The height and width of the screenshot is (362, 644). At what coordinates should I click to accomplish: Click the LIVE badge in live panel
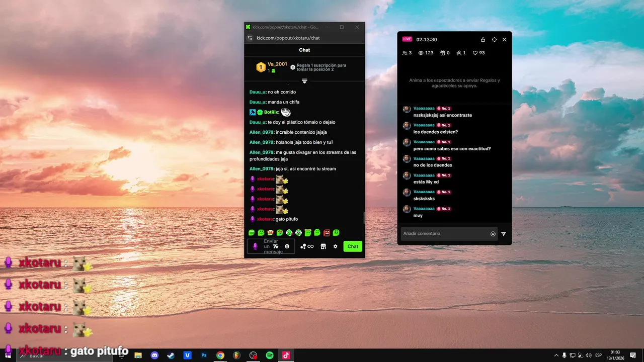407,39
